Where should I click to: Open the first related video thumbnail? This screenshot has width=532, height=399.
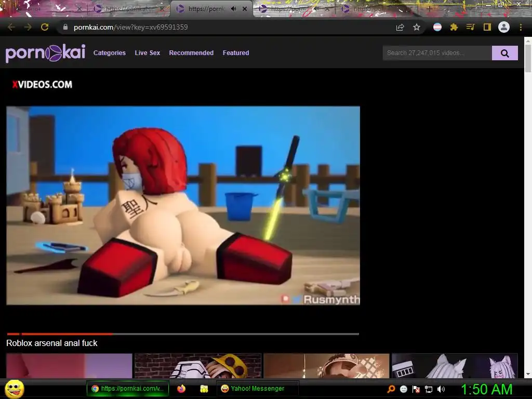[x=69, y=366]
